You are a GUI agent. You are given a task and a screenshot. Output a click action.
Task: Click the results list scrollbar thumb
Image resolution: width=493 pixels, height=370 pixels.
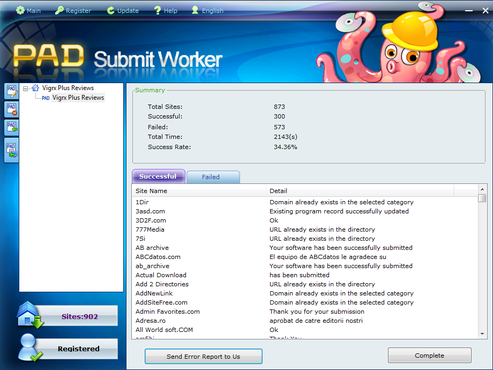point(482,198)
